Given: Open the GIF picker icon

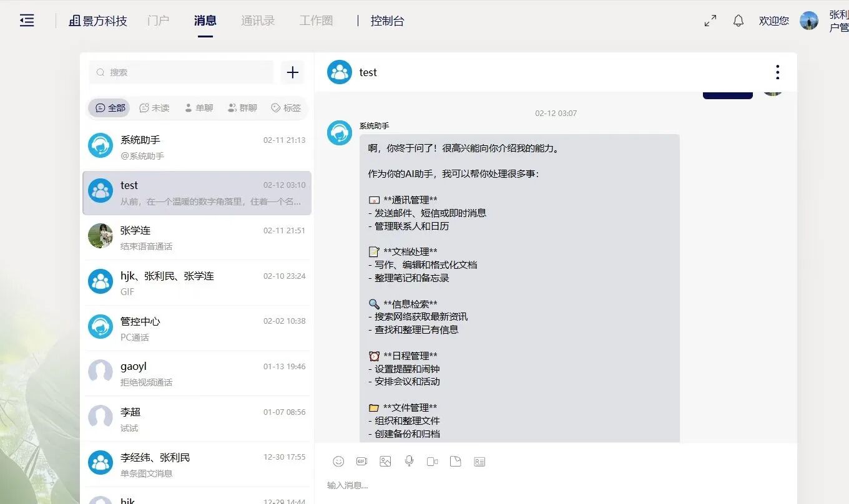Looking at the screenshot, I should (361, 461).
